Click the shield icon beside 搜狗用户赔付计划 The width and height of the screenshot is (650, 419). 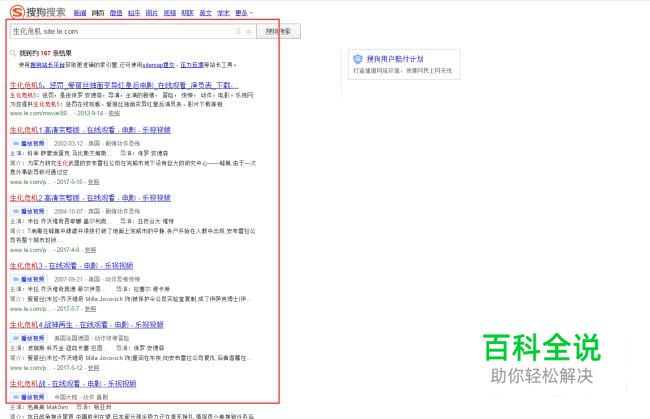coord(358,59)
